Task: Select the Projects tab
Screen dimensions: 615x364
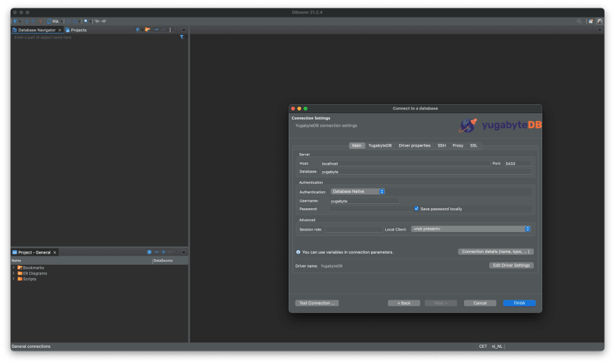Action: pos(76,30)
